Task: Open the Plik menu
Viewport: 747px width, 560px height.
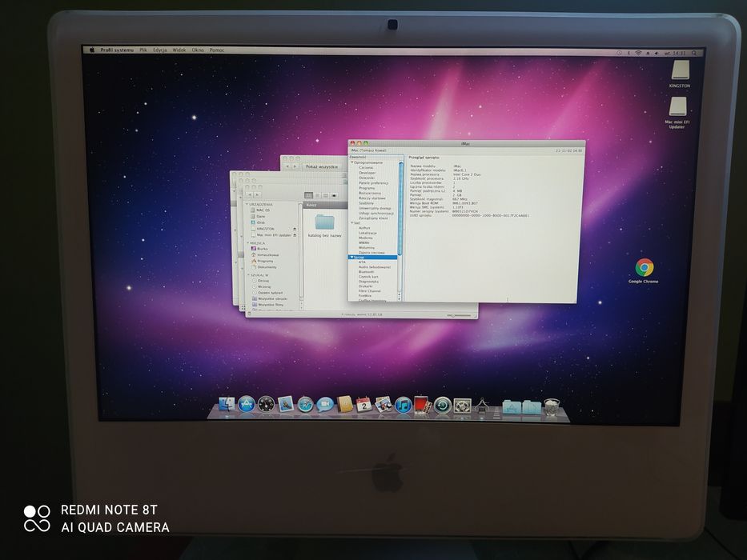Action: (x=143, y=50)
